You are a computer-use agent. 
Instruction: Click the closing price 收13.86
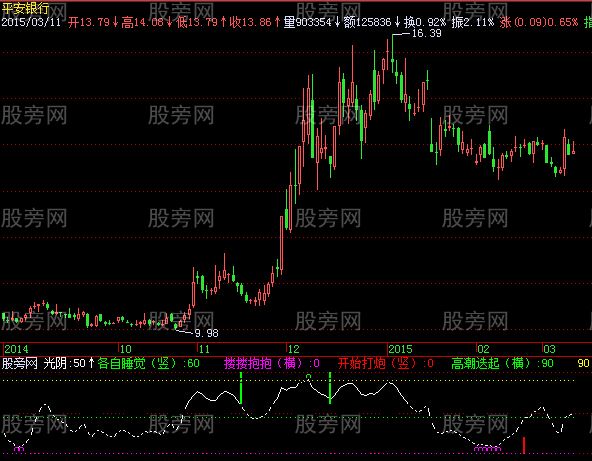[251, 22]
